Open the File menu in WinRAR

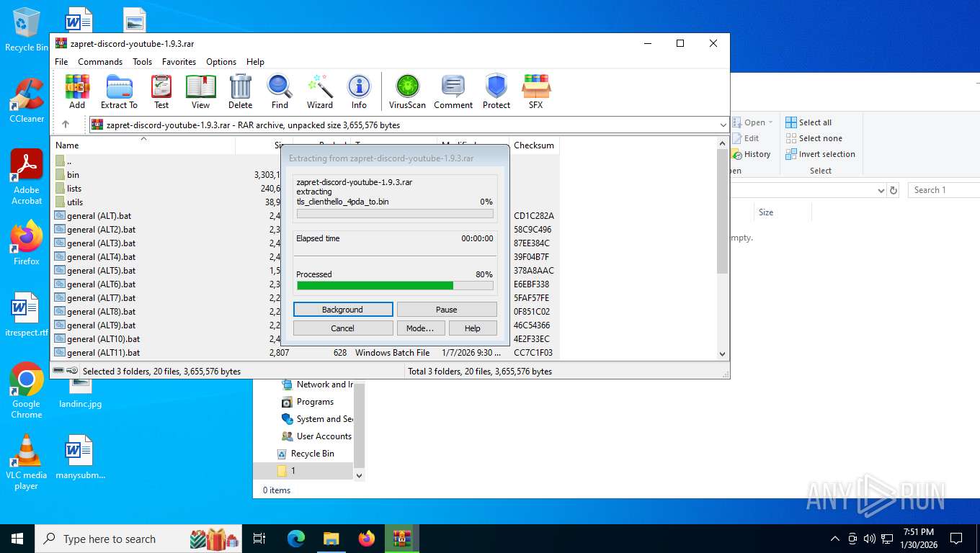point(61,62)
